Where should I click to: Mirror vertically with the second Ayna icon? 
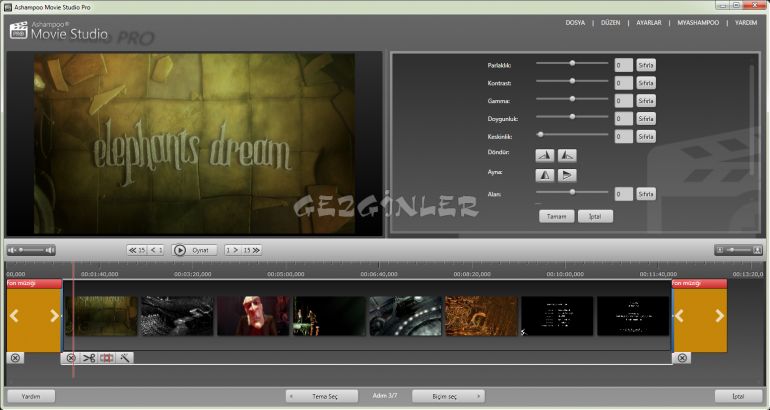pyautogui.click(x=567, y=175)
